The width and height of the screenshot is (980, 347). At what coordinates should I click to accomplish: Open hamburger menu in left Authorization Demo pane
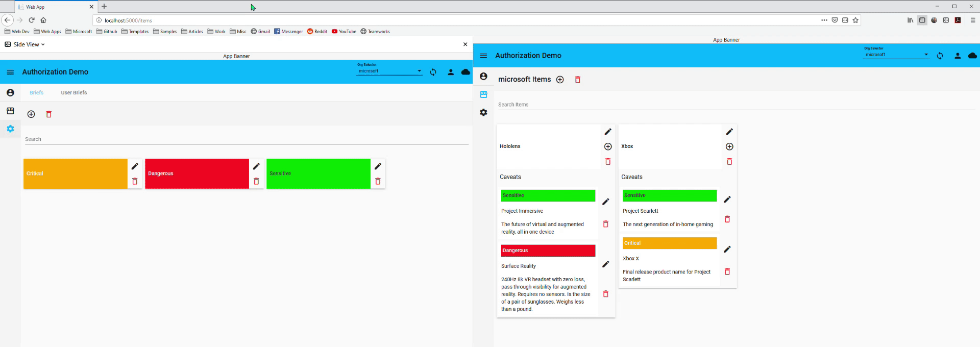pyautogui.click(x=10, y=72)
